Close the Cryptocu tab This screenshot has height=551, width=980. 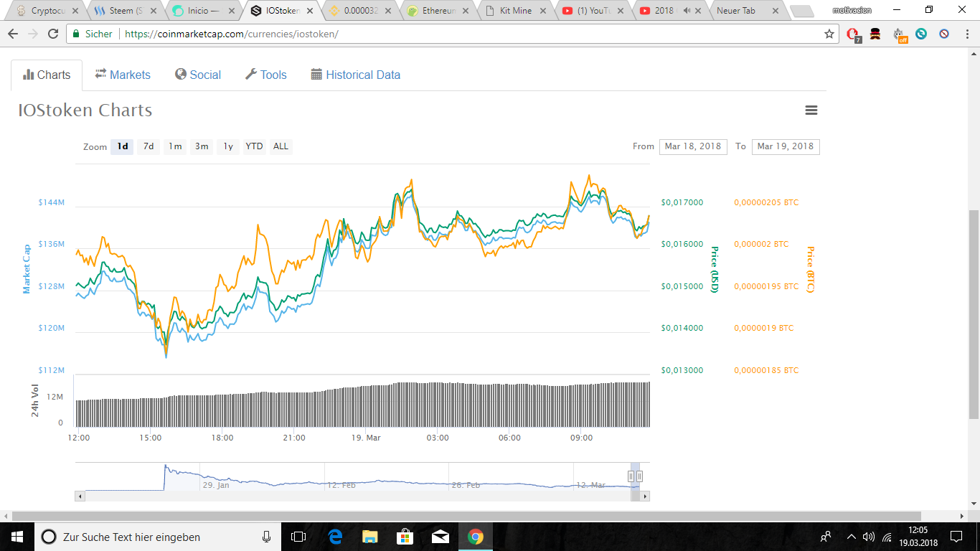(75, 11)
